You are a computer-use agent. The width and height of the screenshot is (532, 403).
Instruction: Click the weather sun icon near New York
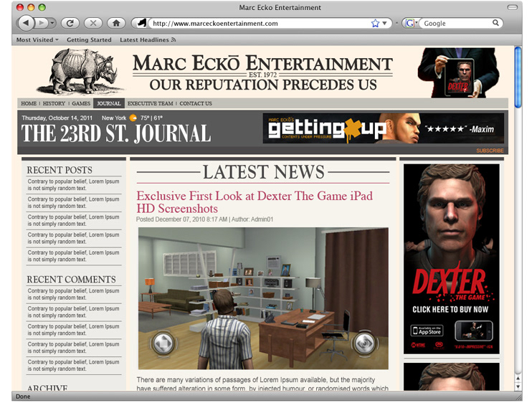point(133,118)
